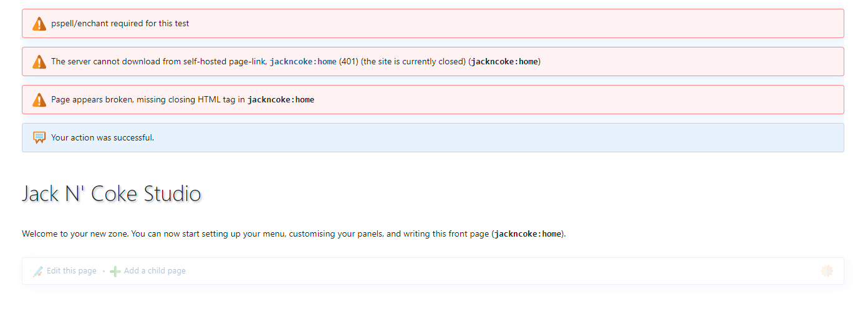Click the 'Your action was successful' notification
The width and height of the screenshot is (868, 324).
(102, 138)
